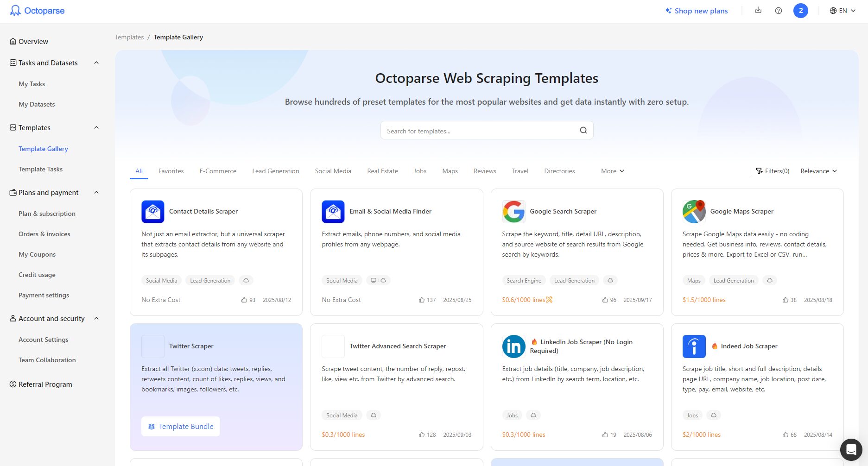Image resolution: width=868 pixels, height=466 pixels.
Task: Open My Datasets in sidebar
Action: [x=37, y=104]
